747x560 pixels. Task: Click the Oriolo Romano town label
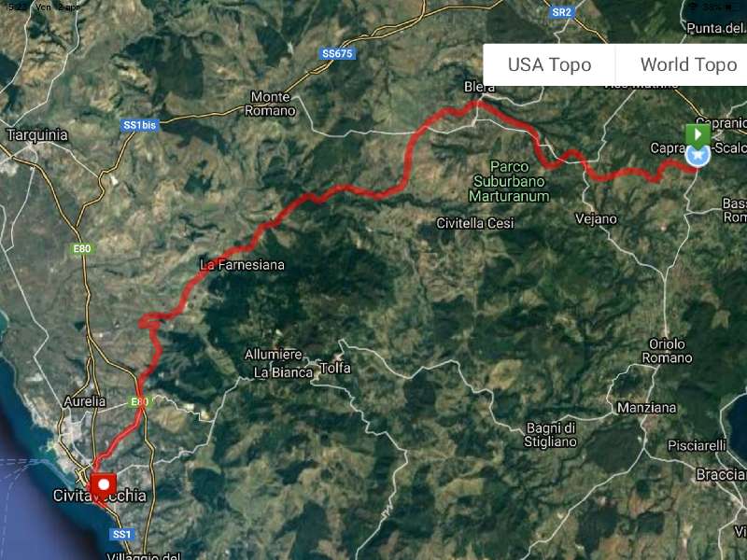[667, 351]
